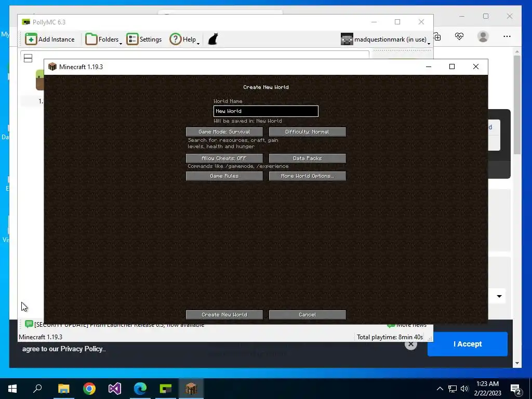Open the Help menu in PollyMC

[184, 39]
